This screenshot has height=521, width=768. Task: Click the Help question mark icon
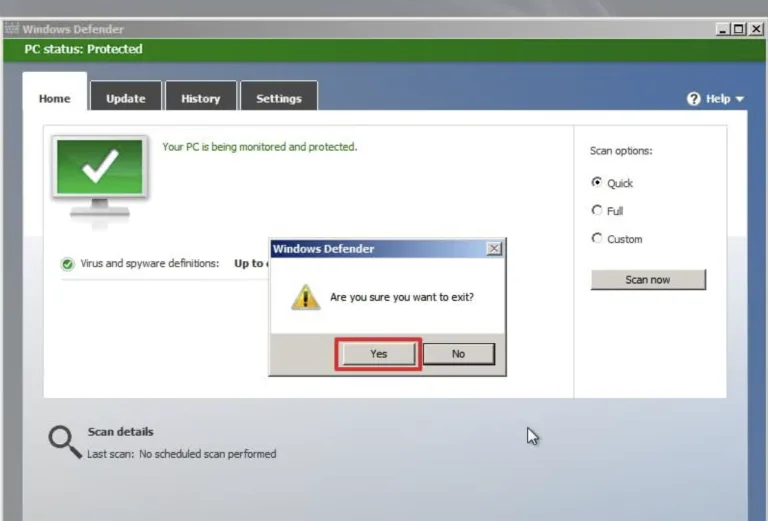(x=694, y=99)
